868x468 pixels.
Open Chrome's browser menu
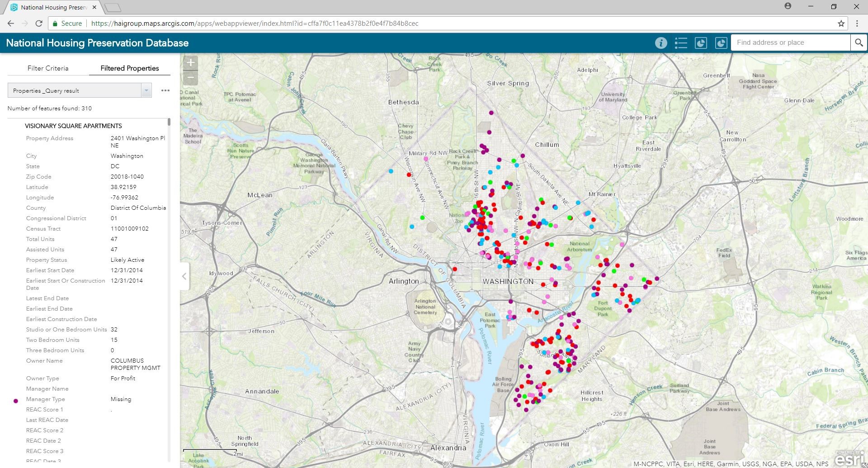tap(858, 23)
